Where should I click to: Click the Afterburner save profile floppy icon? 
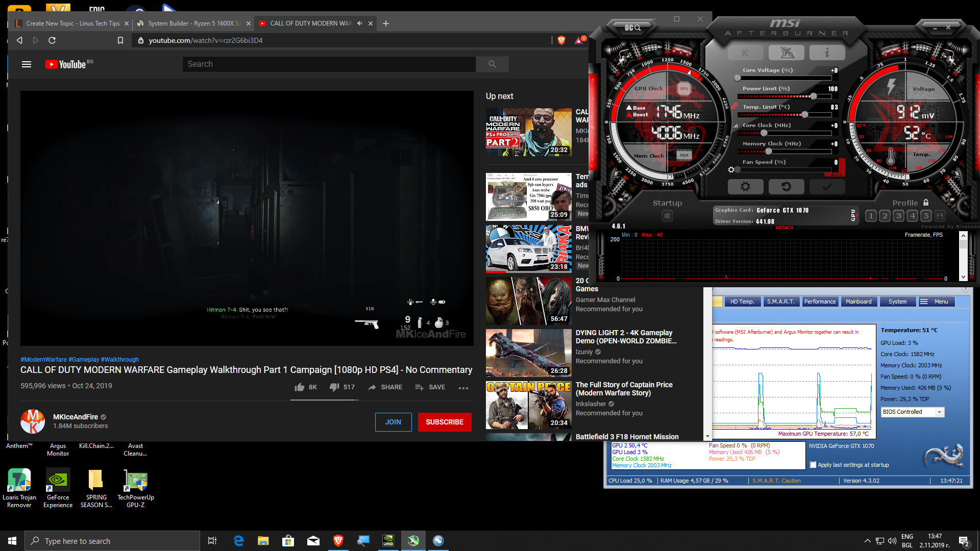pos(940,216)
